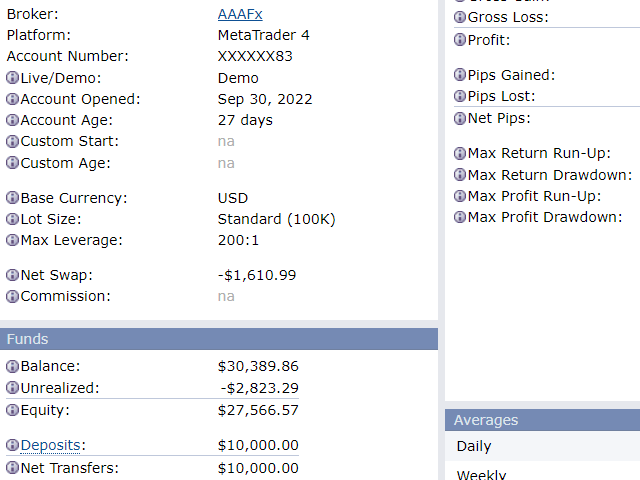Open the AAAFx broker link
The height and width of the screenshot is (480, 640).
click(x=240, y=14)
